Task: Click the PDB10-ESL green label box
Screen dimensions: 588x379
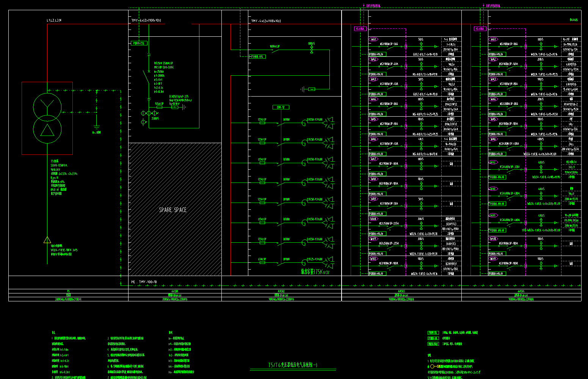Action: click(139, 44)
